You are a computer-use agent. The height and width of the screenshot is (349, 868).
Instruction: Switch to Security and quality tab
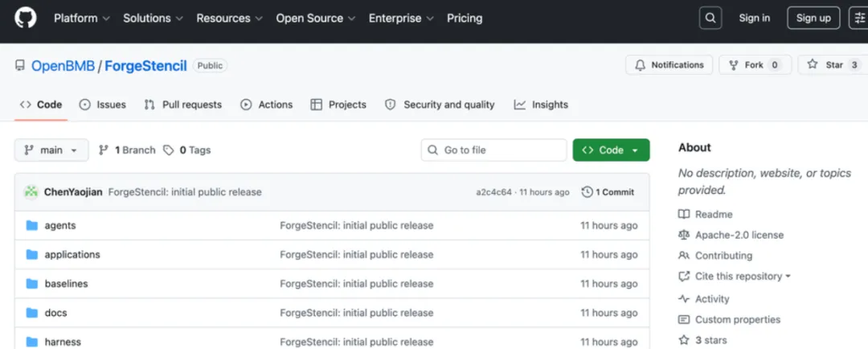coord(440,105)
